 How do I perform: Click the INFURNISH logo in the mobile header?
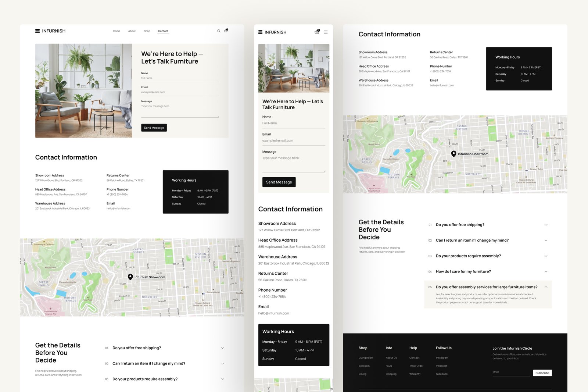click(x=272, y=32)
